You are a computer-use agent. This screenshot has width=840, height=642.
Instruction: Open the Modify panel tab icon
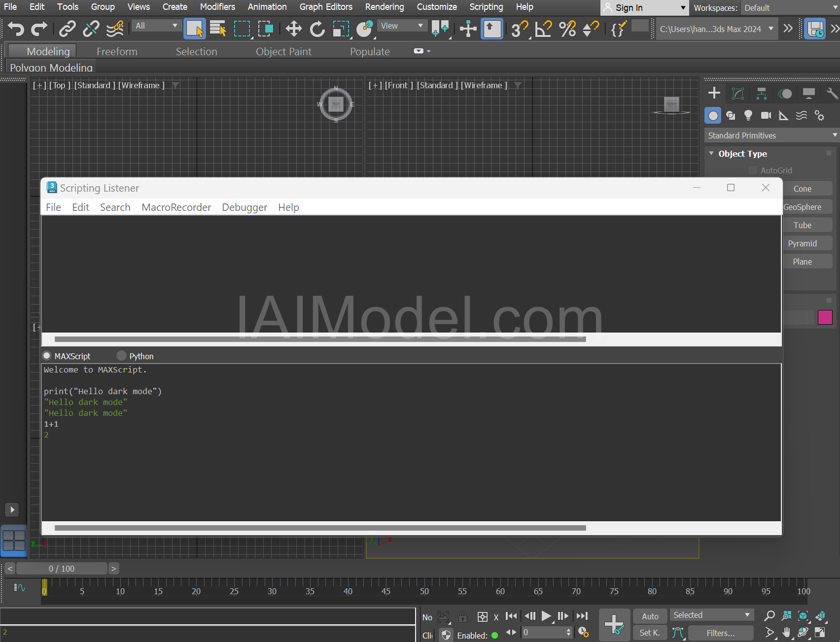737,93
